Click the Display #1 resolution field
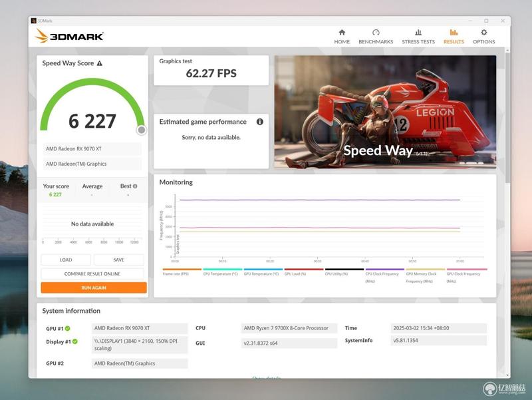 [x=140, y=345]
